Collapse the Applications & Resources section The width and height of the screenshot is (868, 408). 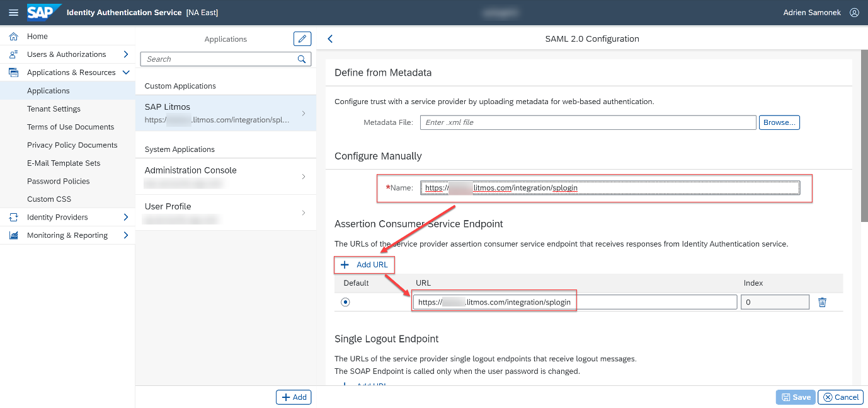(126, 73)
